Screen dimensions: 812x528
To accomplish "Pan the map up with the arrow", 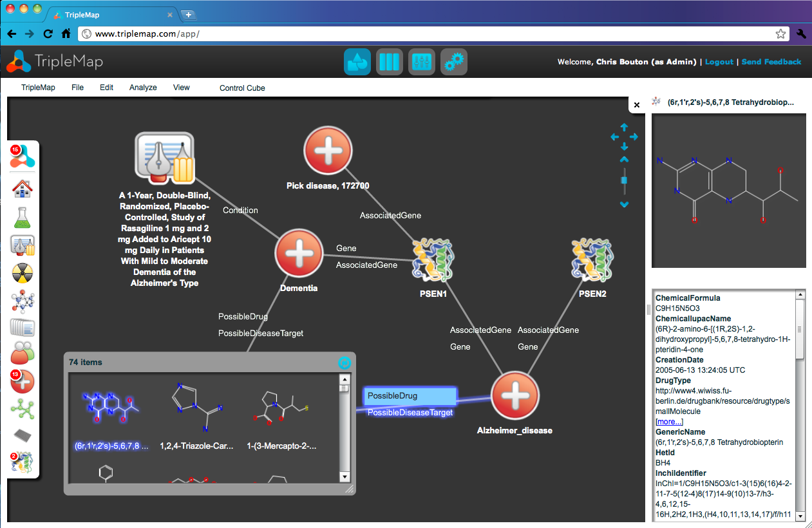I will 624,127.
